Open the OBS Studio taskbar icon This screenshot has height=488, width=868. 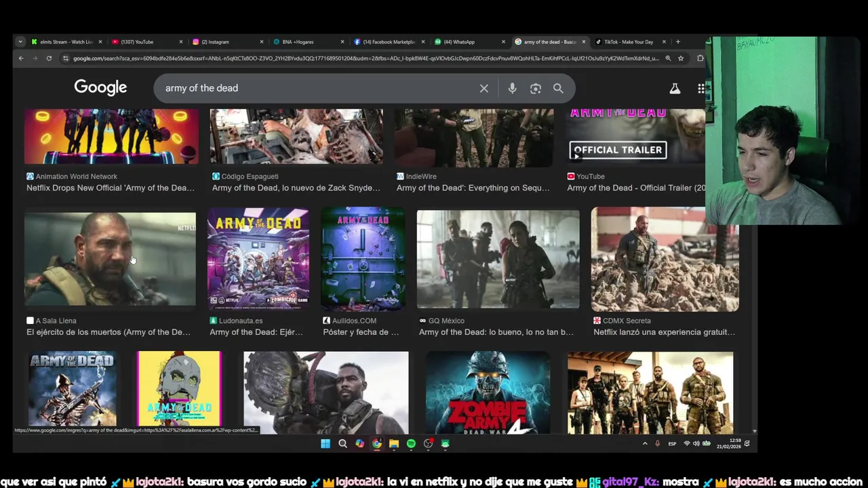click(x=428, y=444)
